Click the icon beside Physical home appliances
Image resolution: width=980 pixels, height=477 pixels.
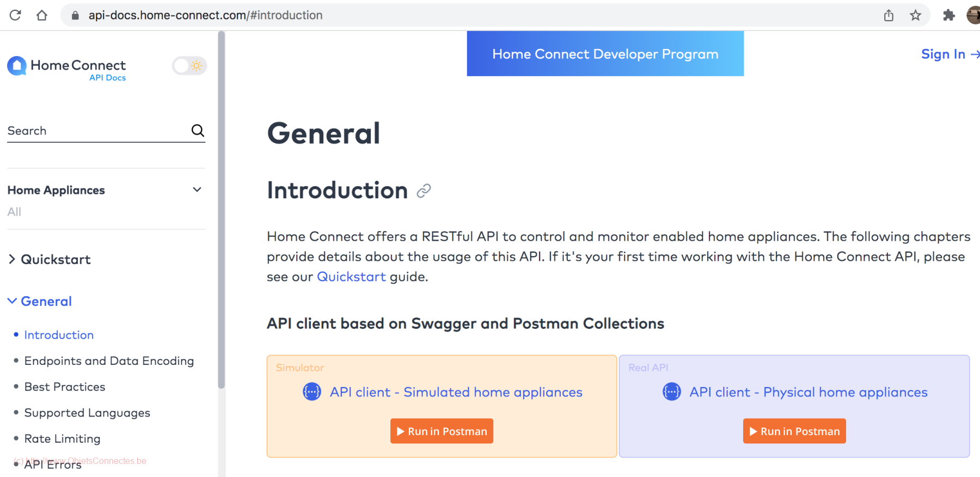(672, 392)
